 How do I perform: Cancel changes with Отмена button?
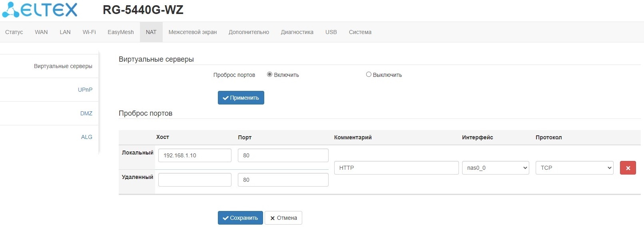(283, 218)
